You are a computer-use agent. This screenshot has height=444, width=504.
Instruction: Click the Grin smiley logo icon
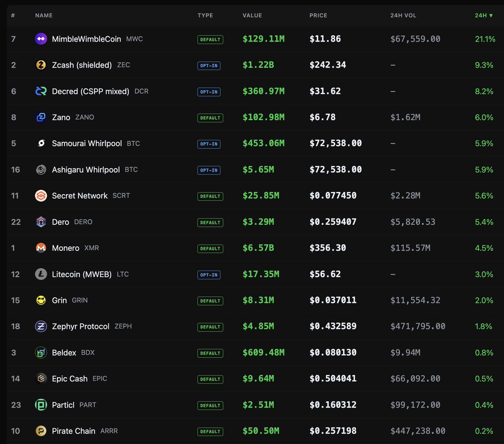[x=41, y=300]
